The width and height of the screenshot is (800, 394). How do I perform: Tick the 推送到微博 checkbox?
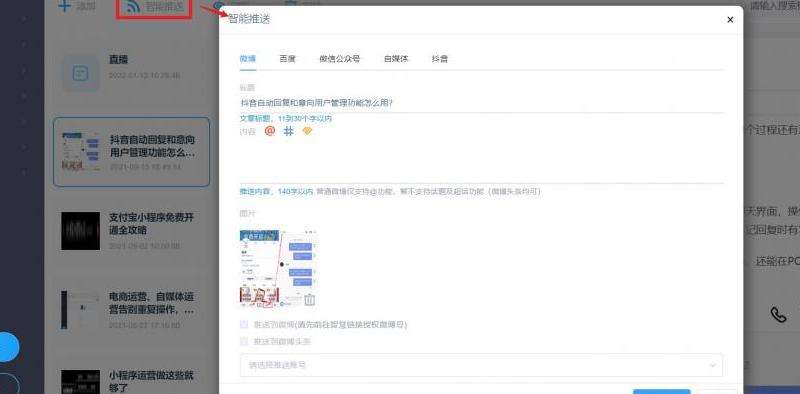244,325
